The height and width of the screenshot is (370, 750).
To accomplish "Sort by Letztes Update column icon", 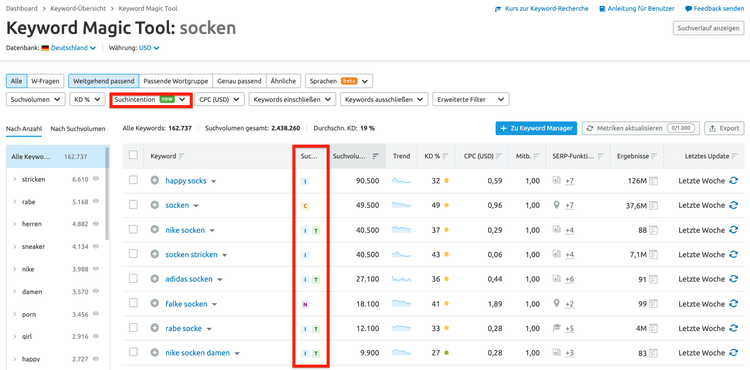I will tap(735, 156).
